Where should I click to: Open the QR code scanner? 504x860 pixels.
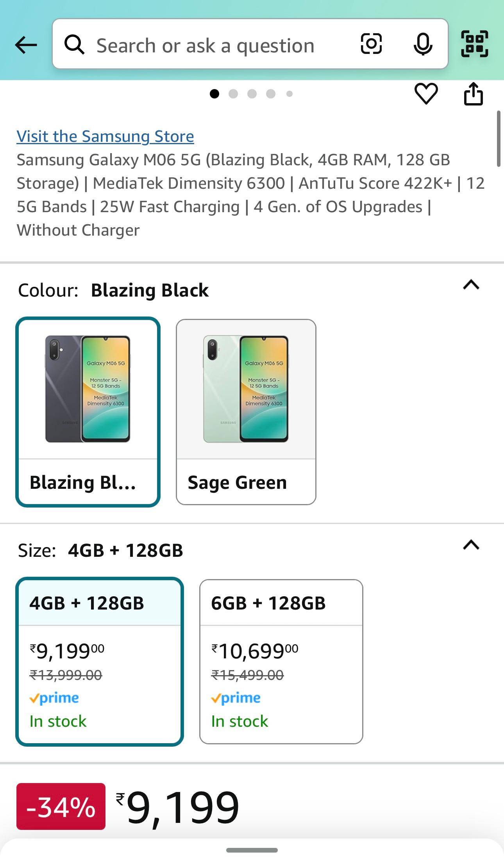pyautogui.click(x=475, y=44)
